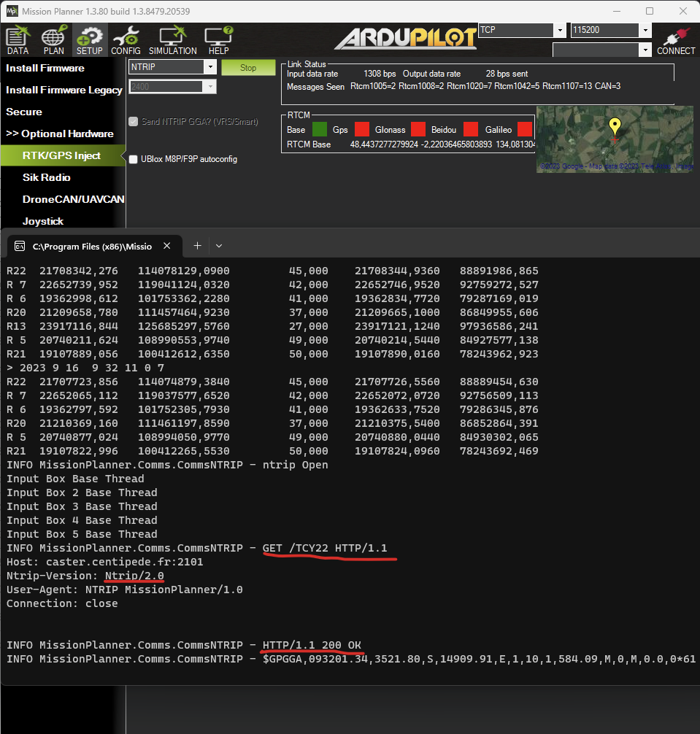Click the HTTP/1.1 200 OK line
The image size is (700, 734).
click(x=312, y=644)
